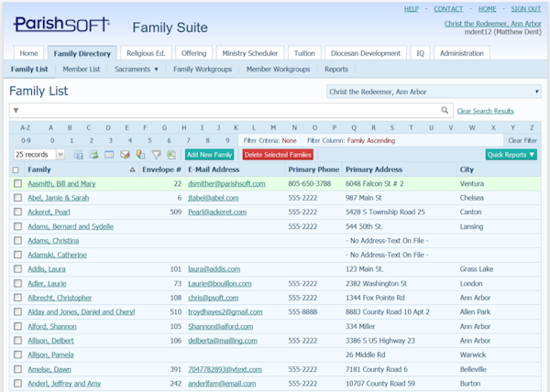Filter families by letter M
Viewport: 550px width, 392px height.
point(273,128)
